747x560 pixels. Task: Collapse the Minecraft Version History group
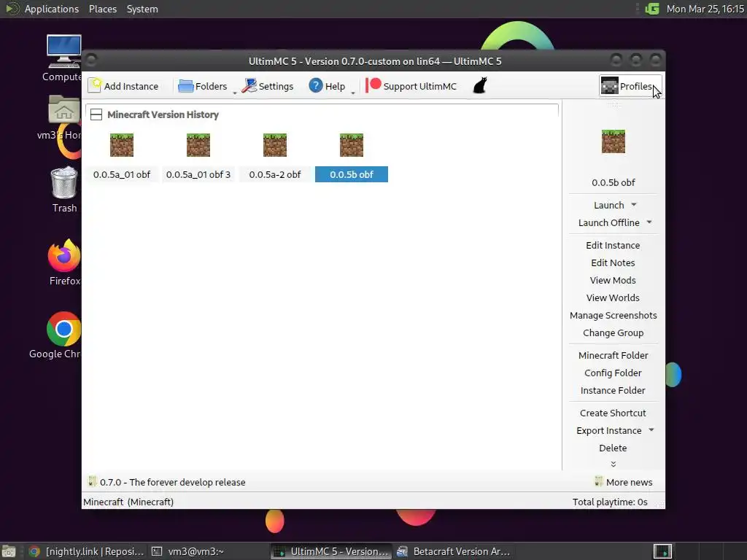[96, 114]
